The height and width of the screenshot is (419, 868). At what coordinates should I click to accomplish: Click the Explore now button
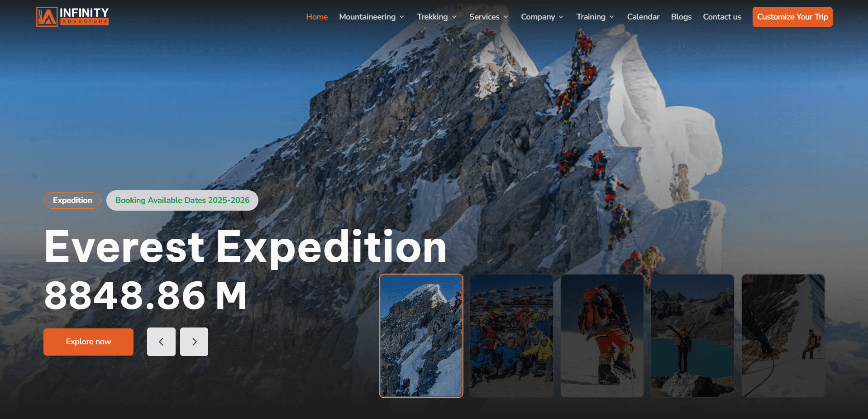88,342
